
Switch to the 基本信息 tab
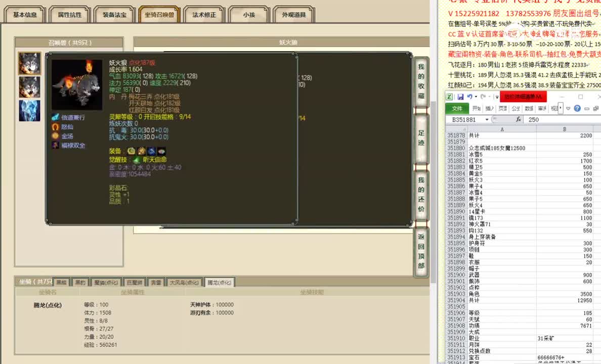pos(25,15)
